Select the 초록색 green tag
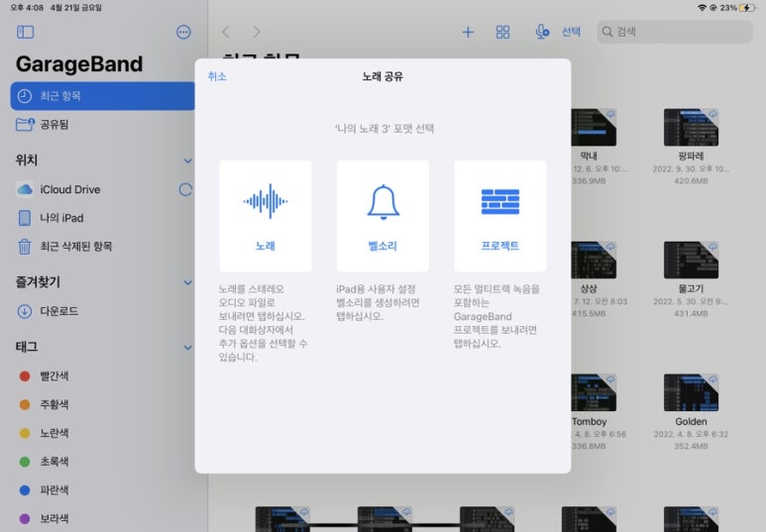Screen dimensions: 766x532 [x=103, y=461]
